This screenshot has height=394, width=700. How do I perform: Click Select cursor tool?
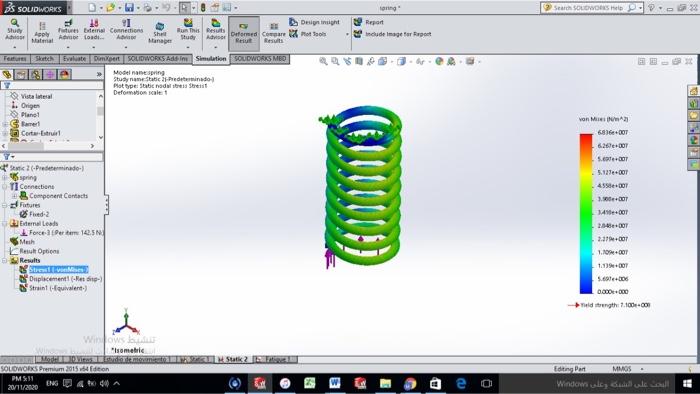click(184, 8)
